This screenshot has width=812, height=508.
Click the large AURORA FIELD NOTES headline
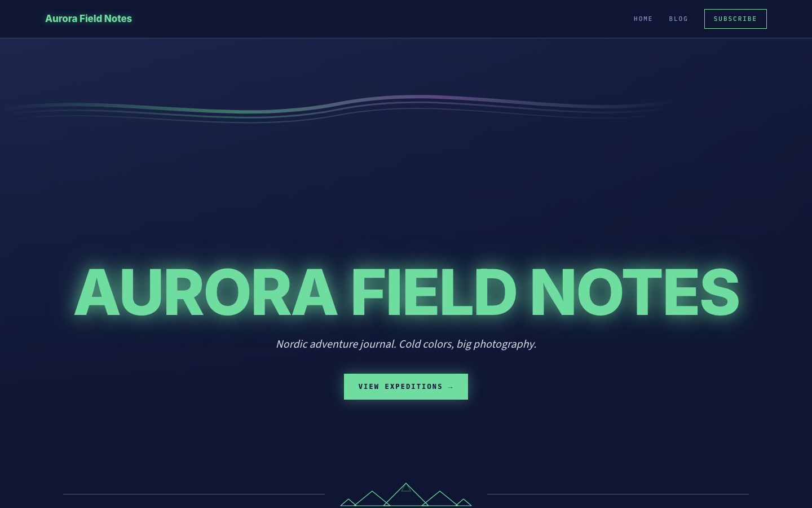pyautogui.click(x=406, y=292)
